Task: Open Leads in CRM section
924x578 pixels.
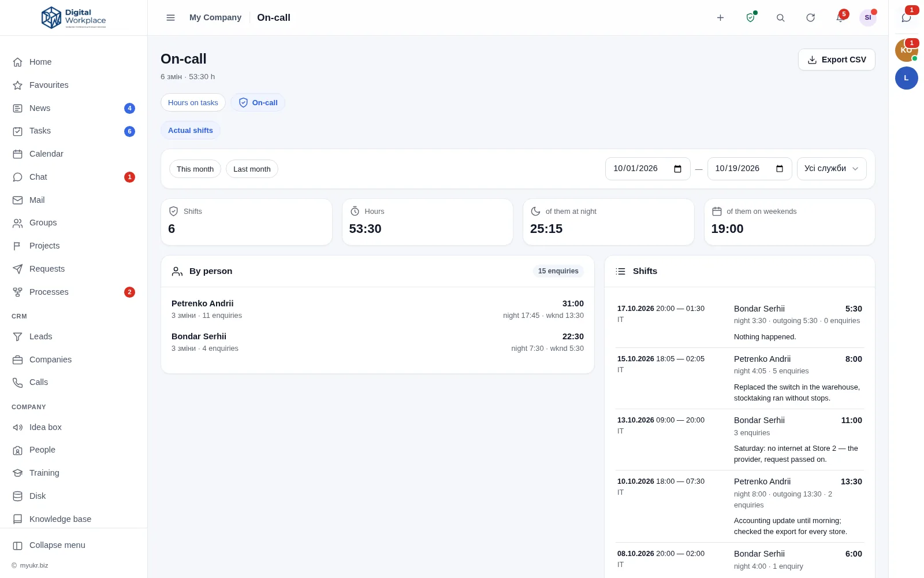Action: (74, 336)
